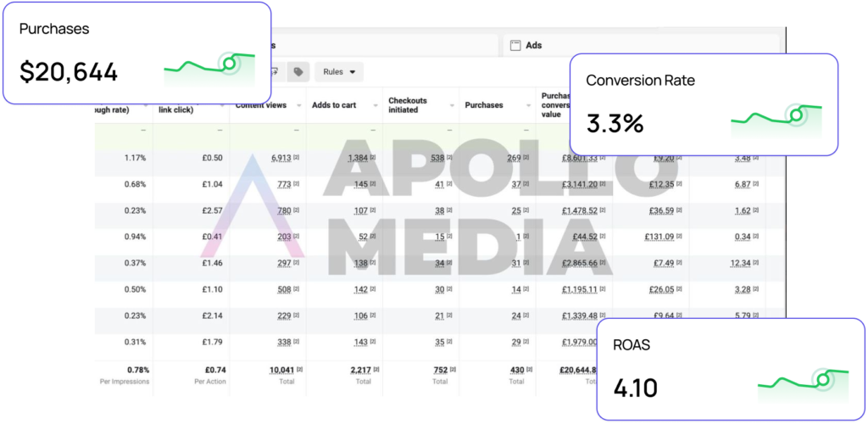Screen dimensions: 868x424
Task: Click green chart marker on Purchases card
Action: point(228,63)
